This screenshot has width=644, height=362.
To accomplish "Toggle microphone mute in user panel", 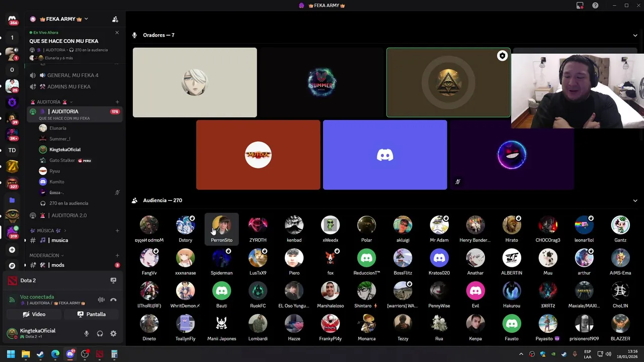I will point(86,333).
